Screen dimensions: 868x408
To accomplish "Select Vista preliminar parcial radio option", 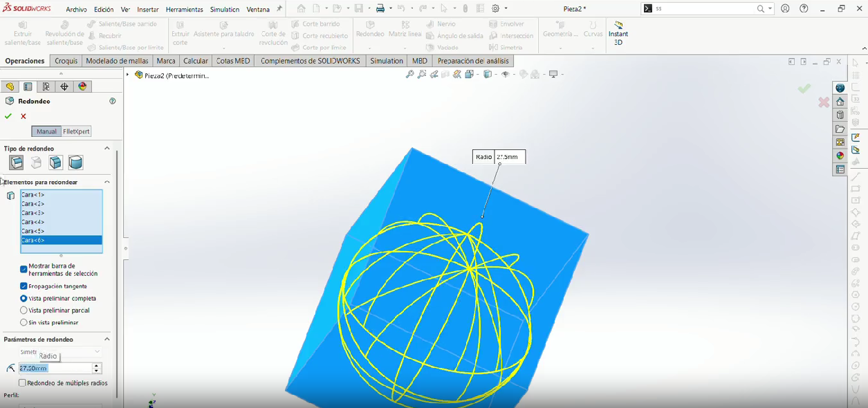I will coord(24,310).
